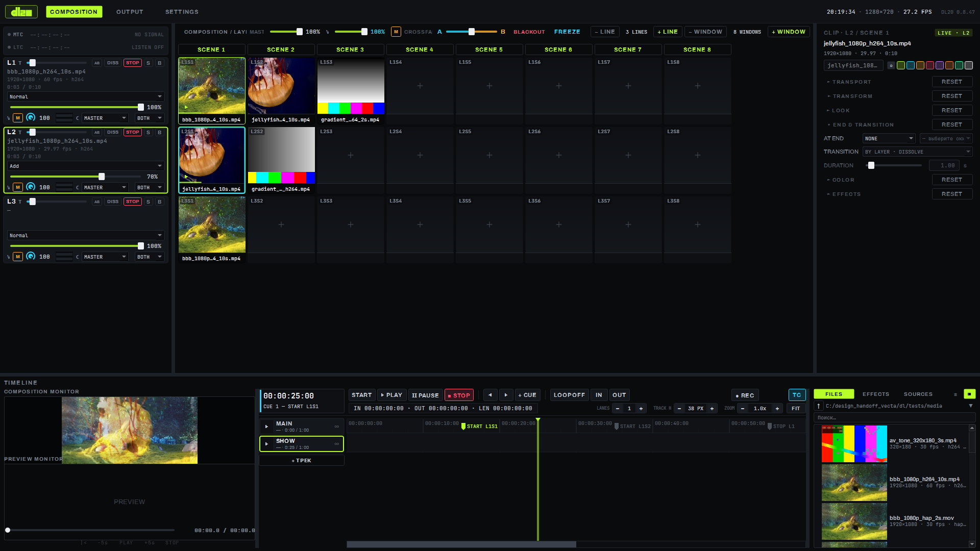Trigger SCENE 3 column header
The image size is (980, 551).
coord(350,49)
